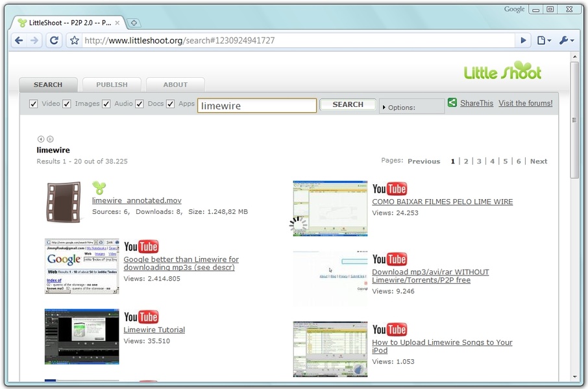Viewport: 588px width, 389px height.
Task: Click the scrollbar up arrow
Action: click(x=574, y=56)
